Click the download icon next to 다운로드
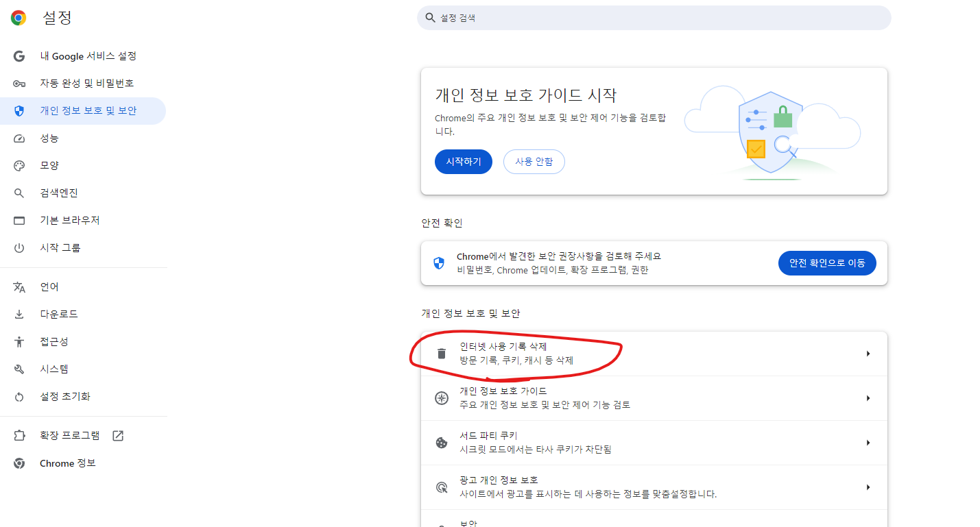This screenshot has width=980, height=527. pyautogui.click(x=19, y=314)
